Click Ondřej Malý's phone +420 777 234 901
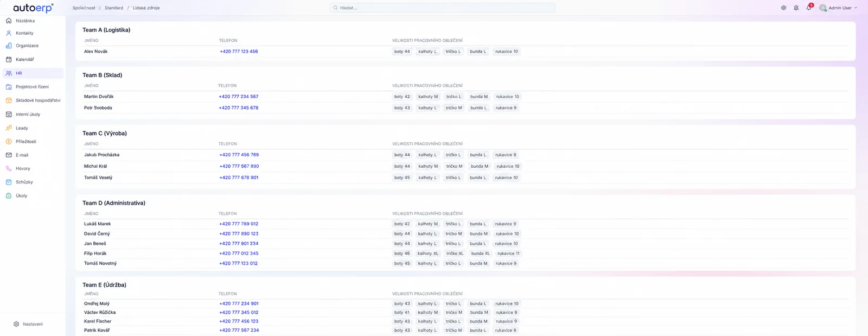This screenshot has height=336, width=868. tap(239, 303)
